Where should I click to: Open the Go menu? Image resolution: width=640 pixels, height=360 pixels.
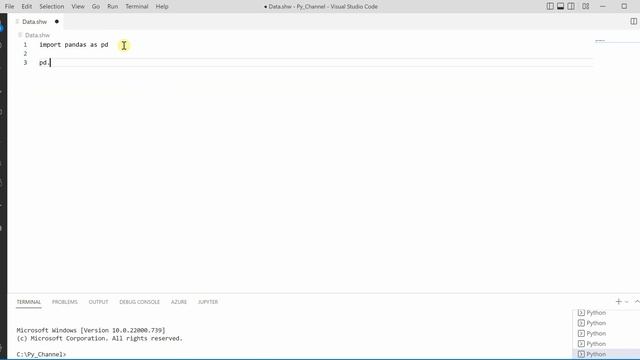96,7
